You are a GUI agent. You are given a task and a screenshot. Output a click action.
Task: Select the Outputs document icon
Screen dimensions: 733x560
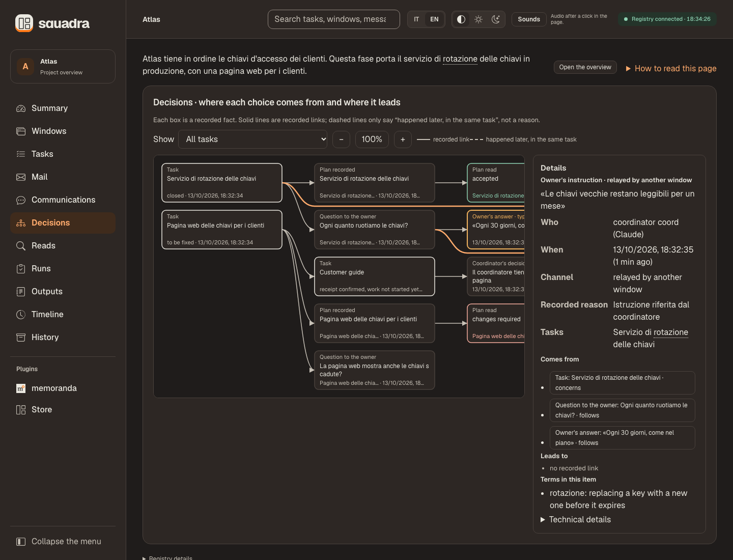21,292
